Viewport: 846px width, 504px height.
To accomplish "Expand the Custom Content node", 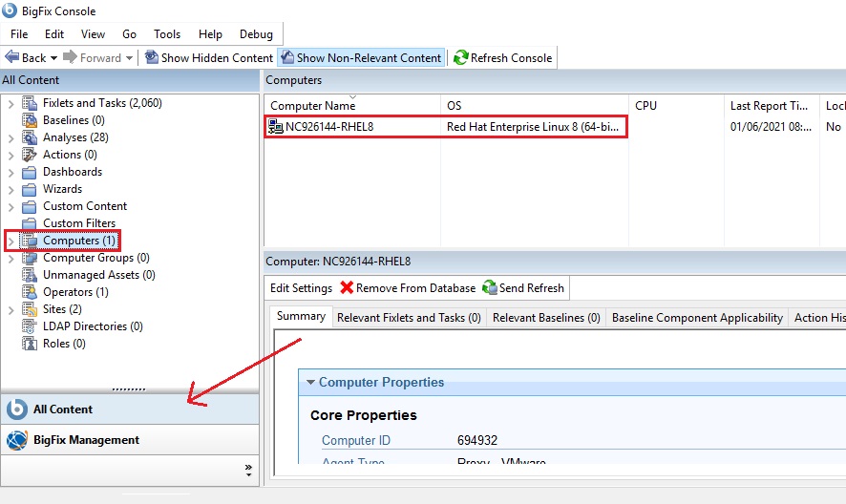I will coord(11,207).
